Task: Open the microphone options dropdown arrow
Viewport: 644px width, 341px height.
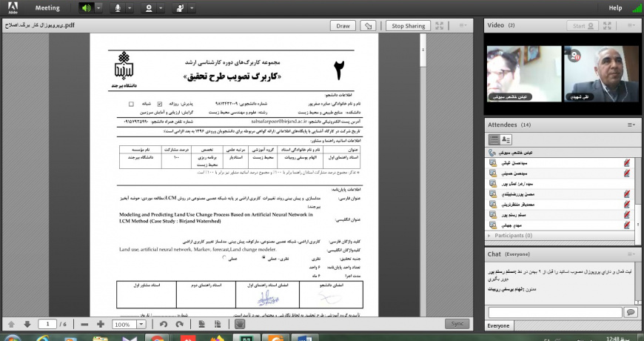Action: point(130,8)
